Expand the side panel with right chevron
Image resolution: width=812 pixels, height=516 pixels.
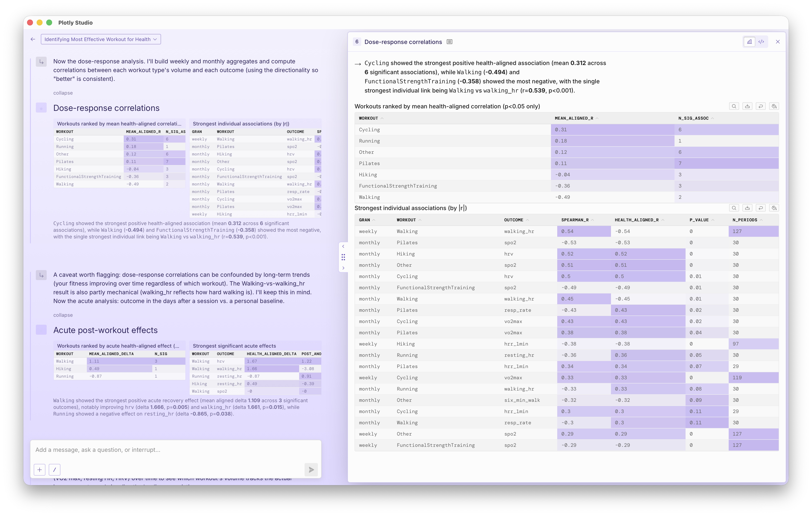[x=343, y=268]
